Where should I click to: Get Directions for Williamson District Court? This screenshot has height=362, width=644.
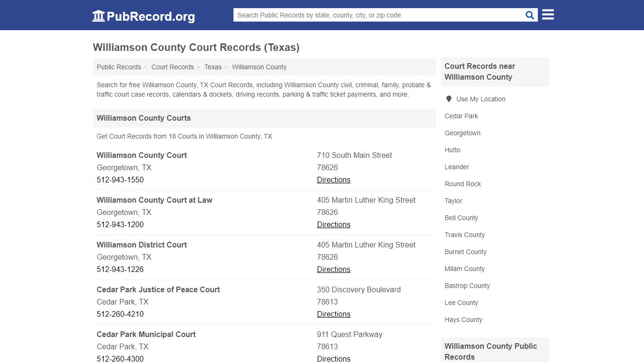click(334, 269)
